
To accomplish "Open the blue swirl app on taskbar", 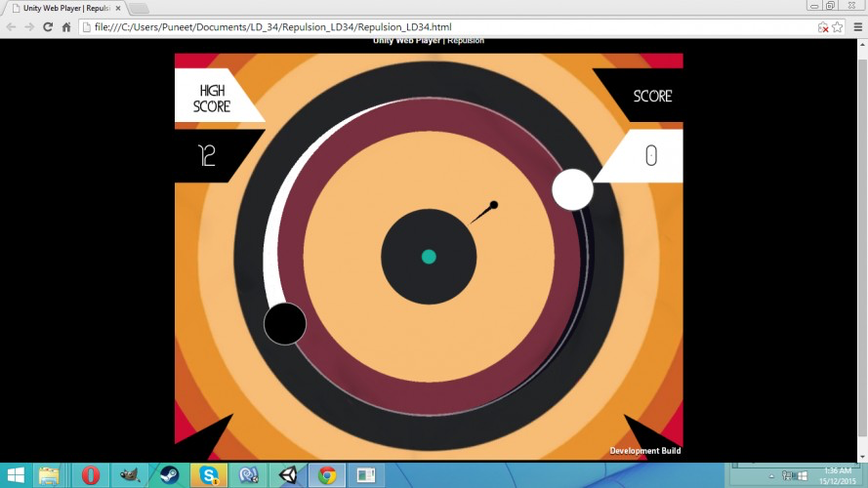I will (249, 475).
